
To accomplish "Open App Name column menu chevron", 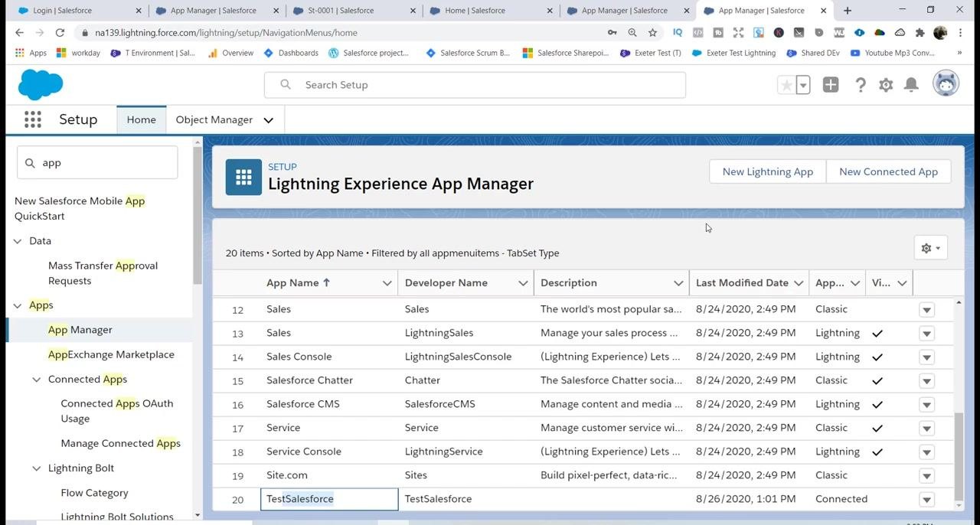I will click(387, 283).
